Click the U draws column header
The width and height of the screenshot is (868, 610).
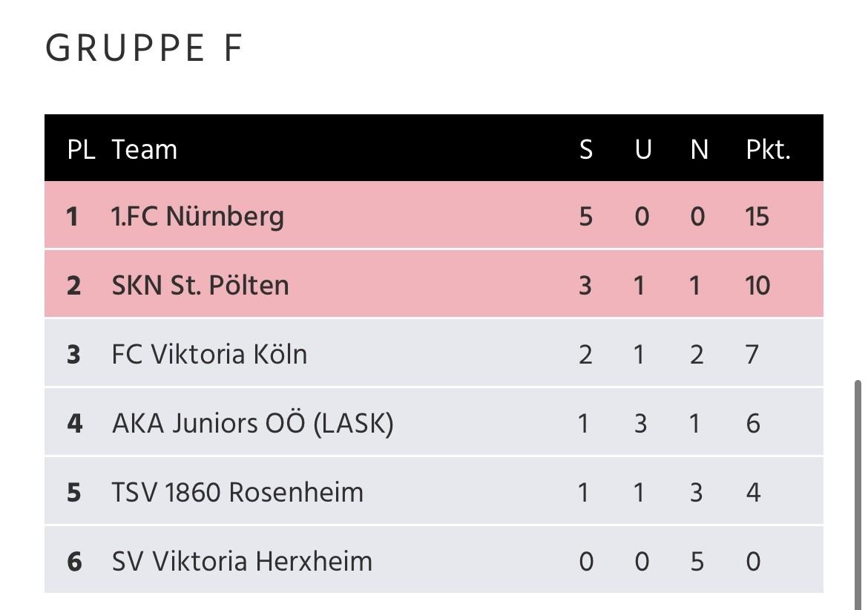click(x=643, y=149)
